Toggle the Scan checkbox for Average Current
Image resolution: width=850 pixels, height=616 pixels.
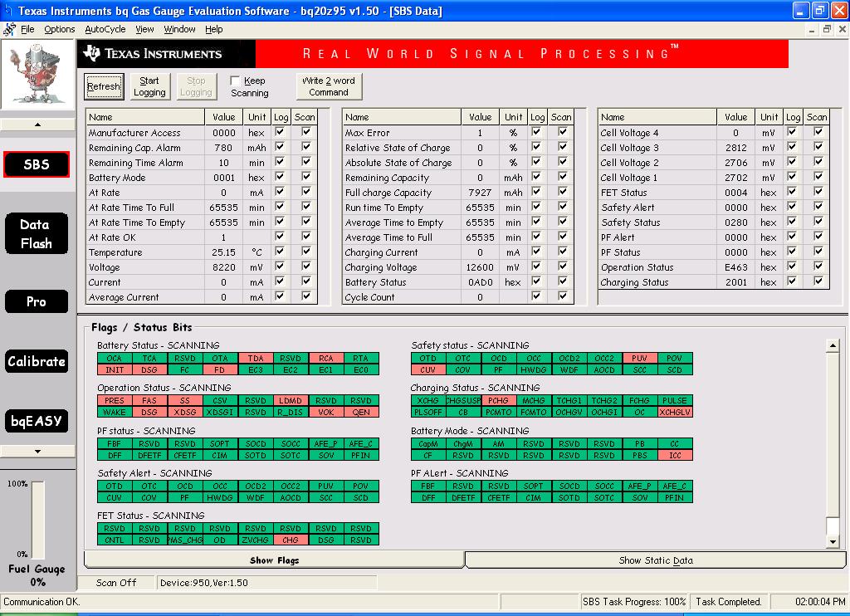click(x=305, y=296)
